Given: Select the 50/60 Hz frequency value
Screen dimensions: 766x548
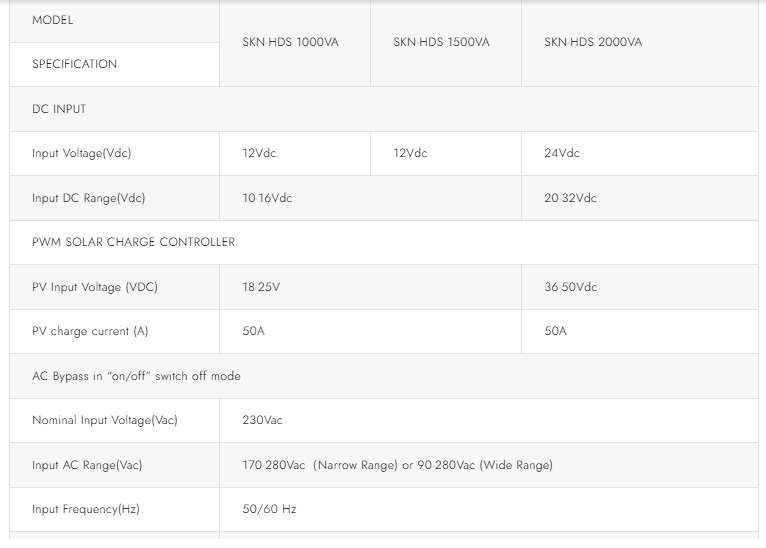Looking at the screenshot, I should (269, 509).
